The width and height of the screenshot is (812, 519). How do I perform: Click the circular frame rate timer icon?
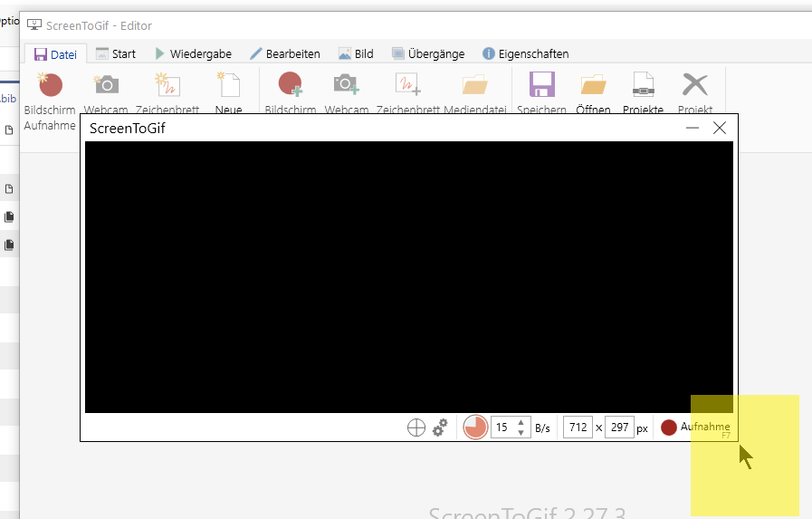coord(475,428)
